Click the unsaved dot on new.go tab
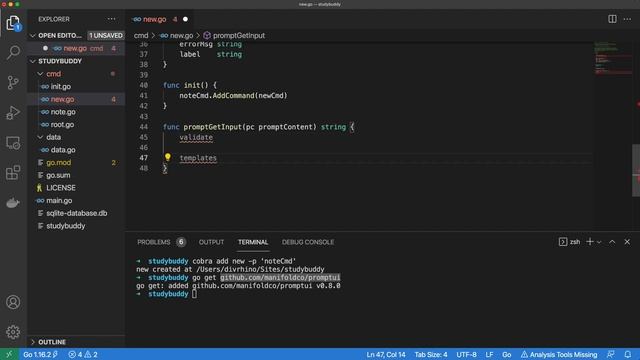Screen dimensions: 640x360 (x=185, y=19)
